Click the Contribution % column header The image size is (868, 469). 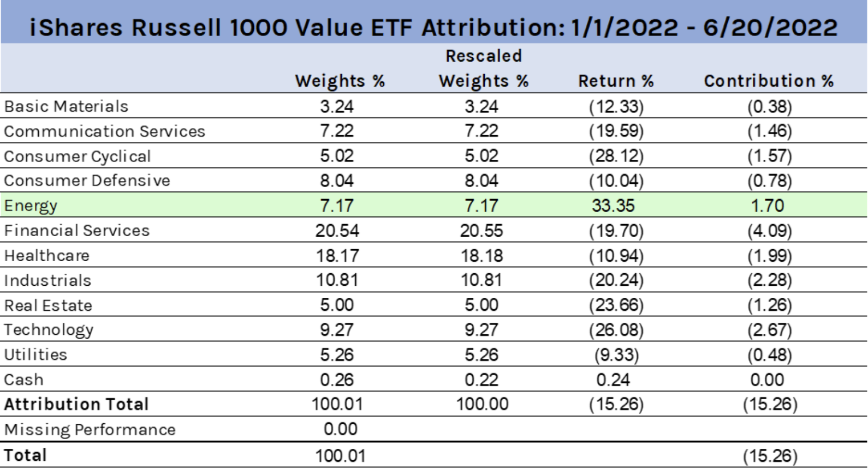(x=769, y=81)
